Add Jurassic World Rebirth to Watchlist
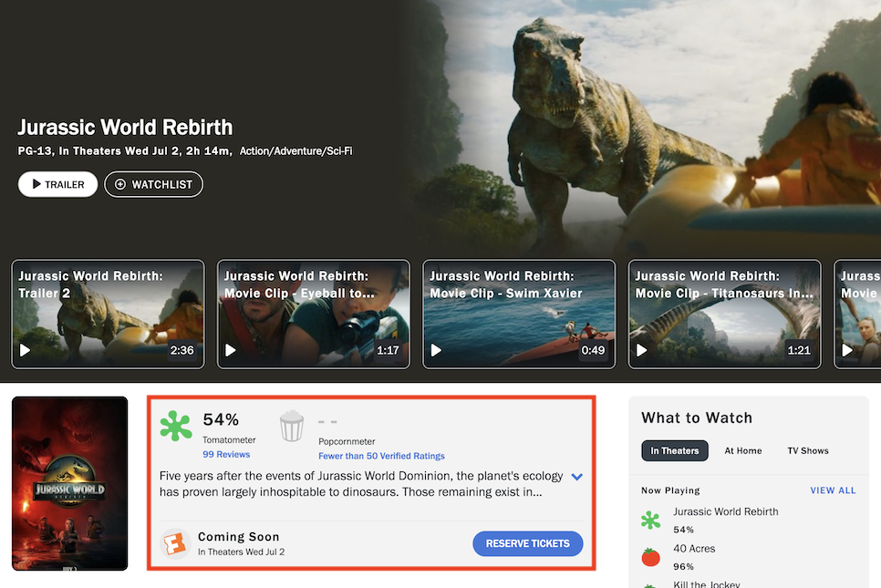Screen dimensions: 881x588 point(153,184)
